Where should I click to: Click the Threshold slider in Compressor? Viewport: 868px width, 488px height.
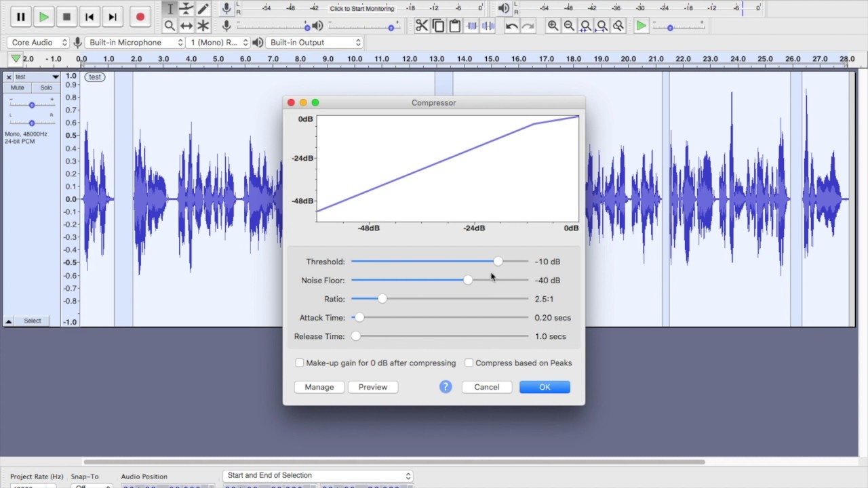click(439, 262)
